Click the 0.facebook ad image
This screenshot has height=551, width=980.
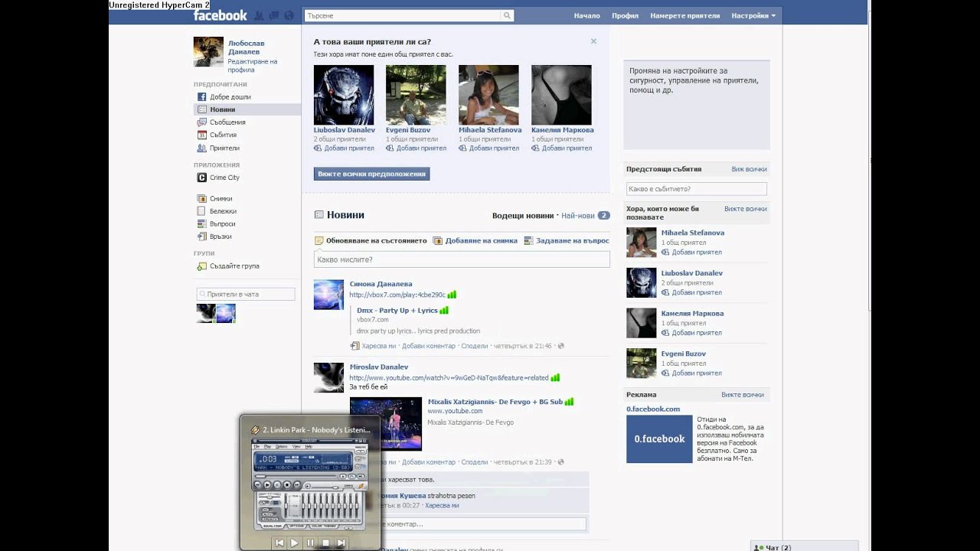659,439
